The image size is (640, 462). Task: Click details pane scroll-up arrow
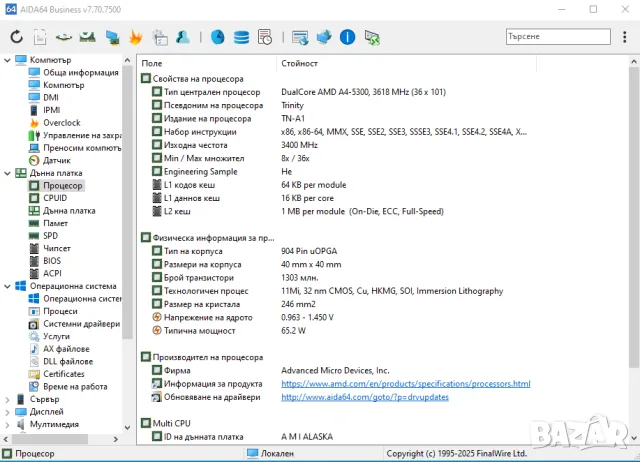point(633,62)
